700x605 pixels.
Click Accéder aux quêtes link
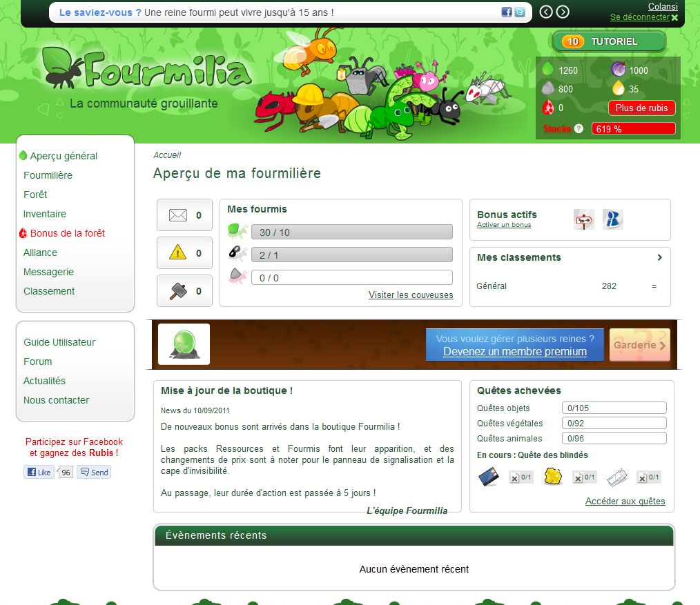pyautogui.click(x=625, y=501)
